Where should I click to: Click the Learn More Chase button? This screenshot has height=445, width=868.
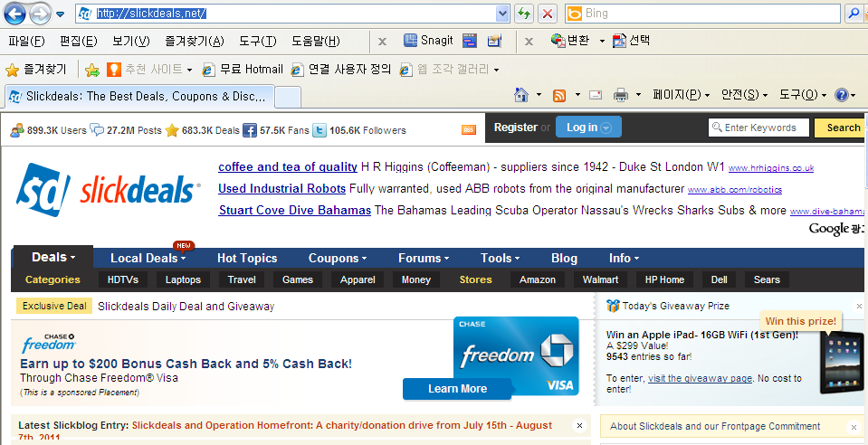click(457, 389)
